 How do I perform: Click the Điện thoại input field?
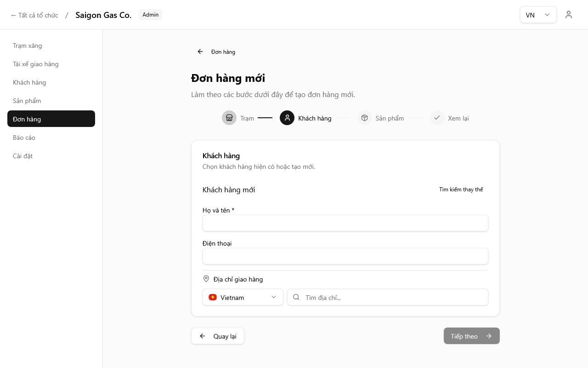(x=345, y=256)
